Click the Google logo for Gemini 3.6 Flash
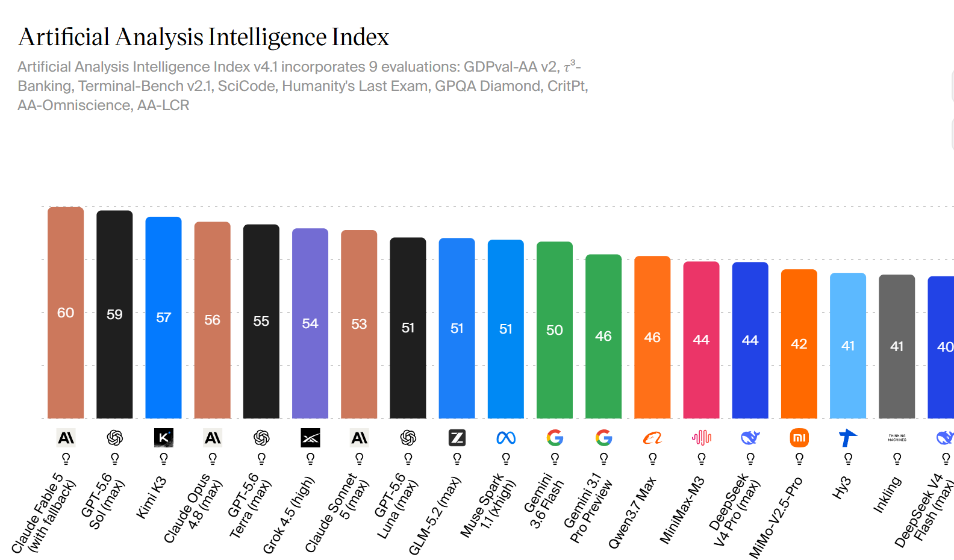The image size is (954, 560). (555, 438)
